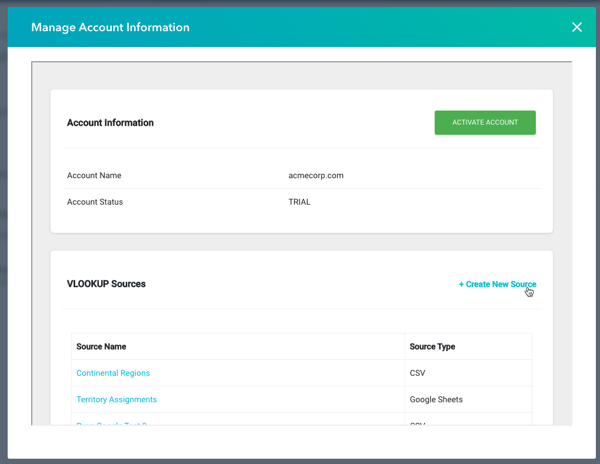
Task: Click the Account Name label
Action: [94, 176]
